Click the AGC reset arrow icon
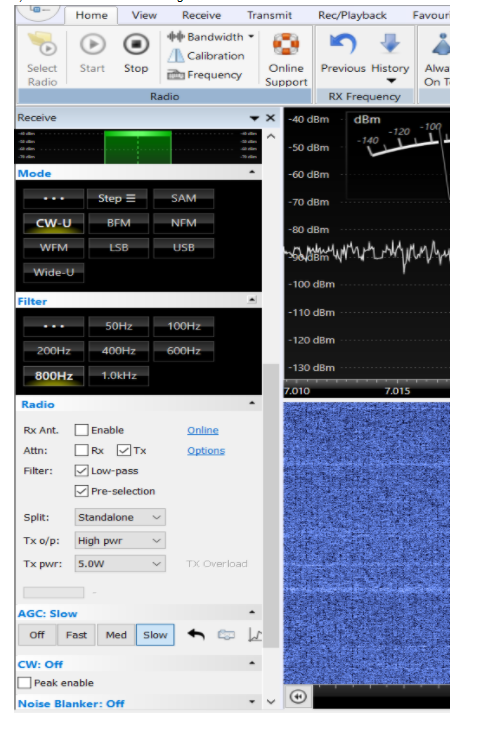The width and height of the screenshot is (488, 733). (196, 634)
